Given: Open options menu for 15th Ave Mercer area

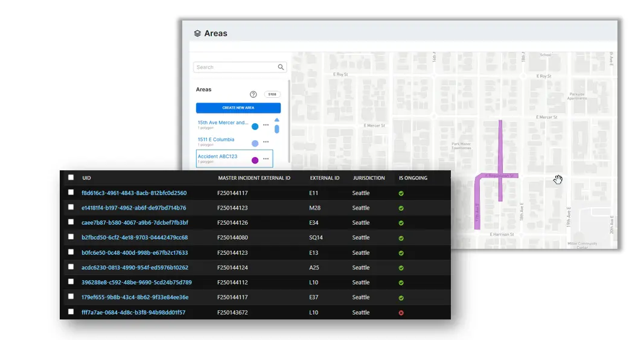Looking at the screenshot, I should click(266, 125).
